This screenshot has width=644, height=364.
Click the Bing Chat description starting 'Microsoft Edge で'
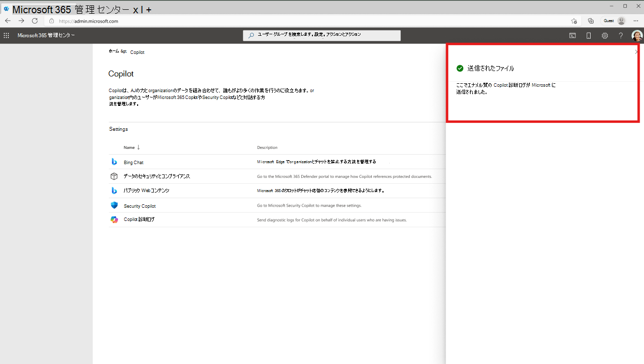[316, 162]
